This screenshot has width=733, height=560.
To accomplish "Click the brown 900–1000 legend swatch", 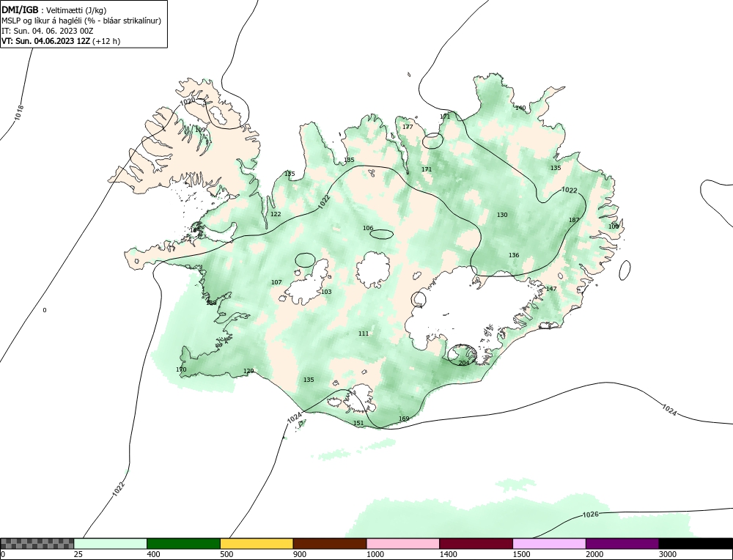I will 330,544.
